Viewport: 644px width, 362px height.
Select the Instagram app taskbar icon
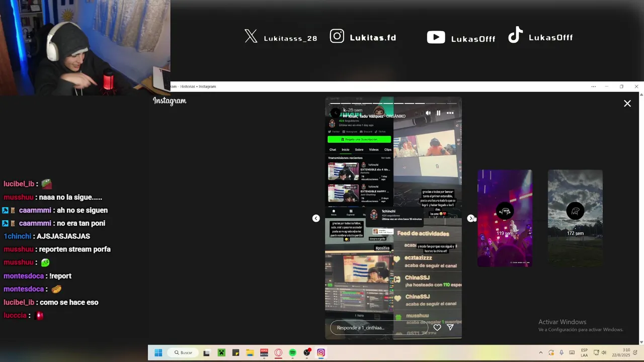click(x=321, y=352)
